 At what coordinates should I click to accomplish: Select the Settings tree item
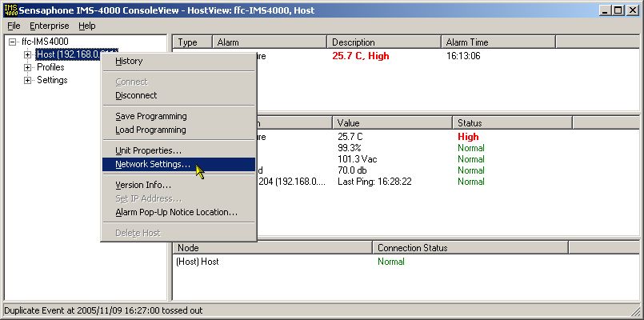(52, 80)
